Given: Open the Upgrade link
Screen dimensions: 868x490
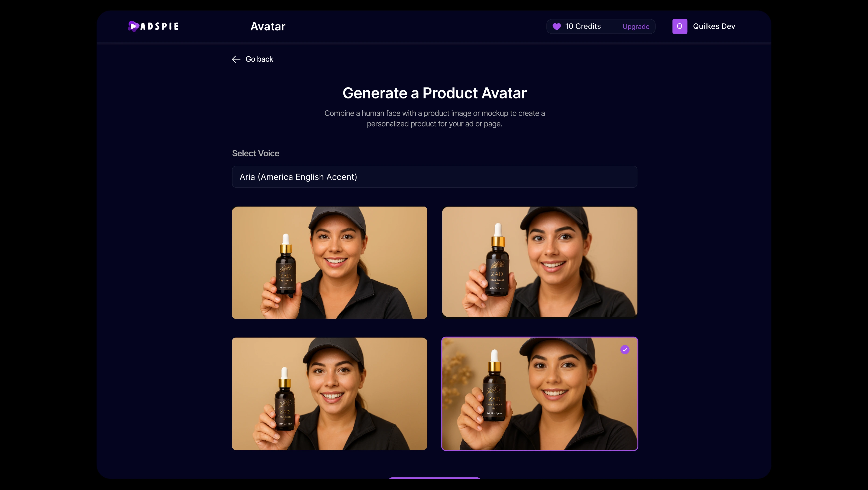Looking at the screenshot, I should pos(636,27).
